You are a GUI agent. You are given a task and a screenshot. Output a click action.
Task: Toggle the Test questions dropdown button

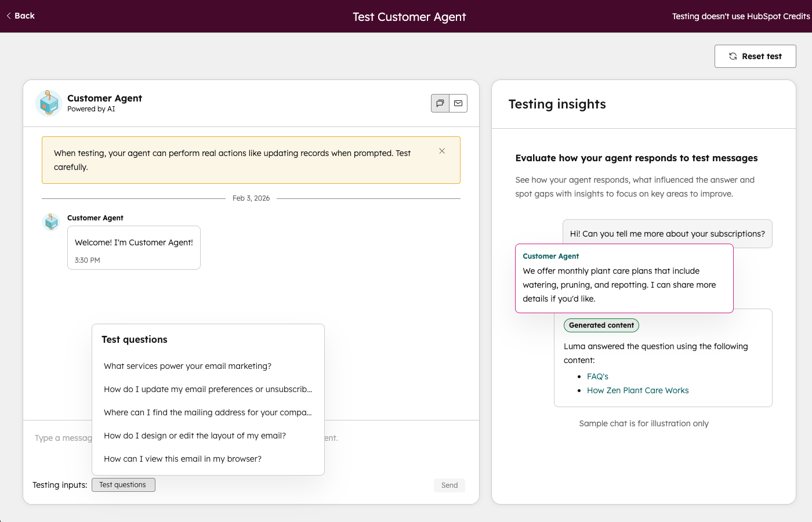pos(123,485)
